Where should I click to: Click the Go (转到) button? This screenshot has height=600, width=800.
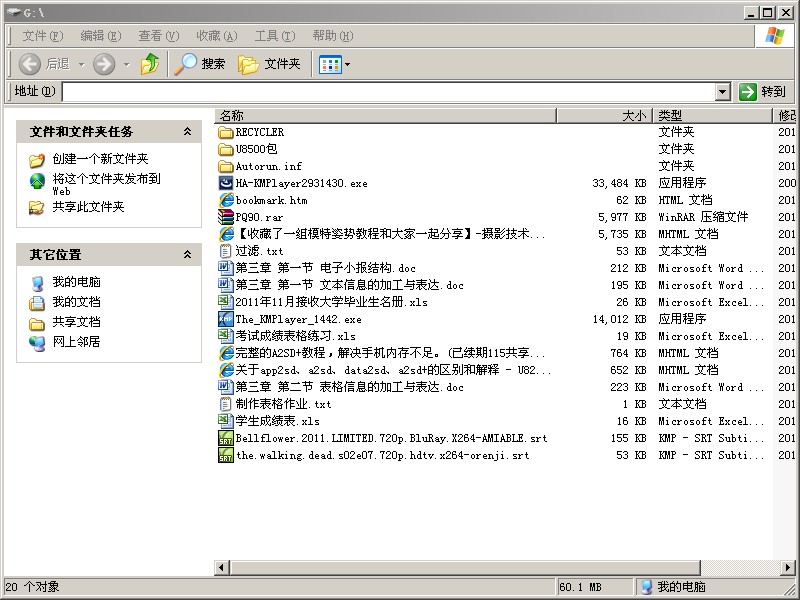(762, 92)
